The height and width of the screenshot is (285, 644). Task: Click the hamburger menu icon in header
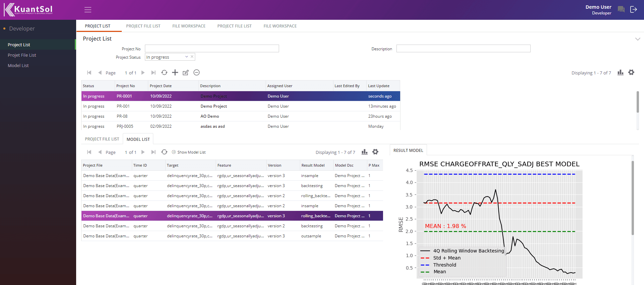click(88, 10)
